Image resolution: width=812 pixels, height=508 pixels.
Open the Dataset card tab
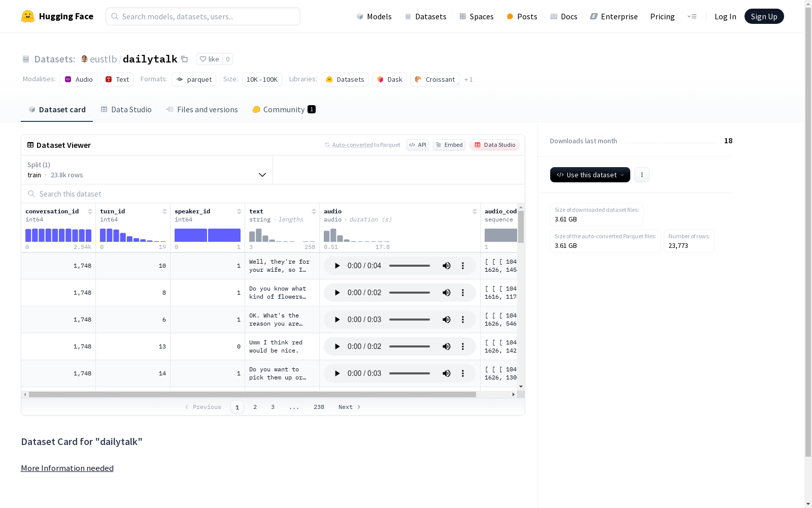click(x=57, y=109)
